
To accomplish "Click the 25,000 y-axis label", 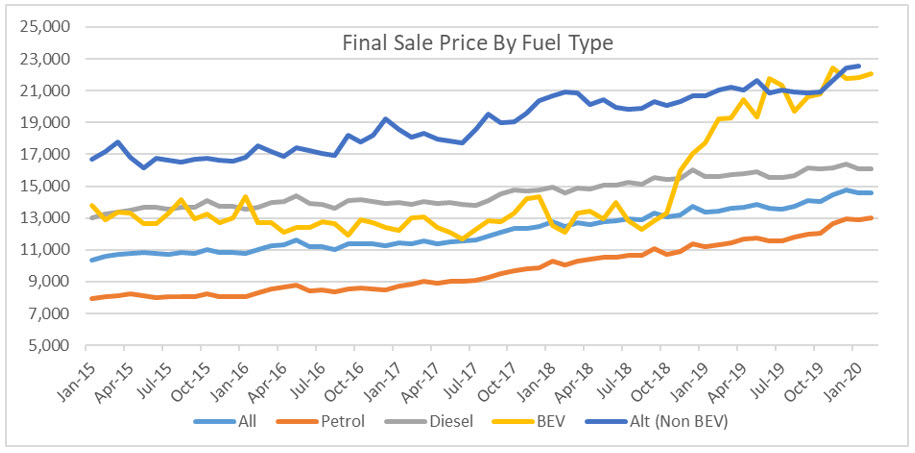I will [x=43, y=27].
